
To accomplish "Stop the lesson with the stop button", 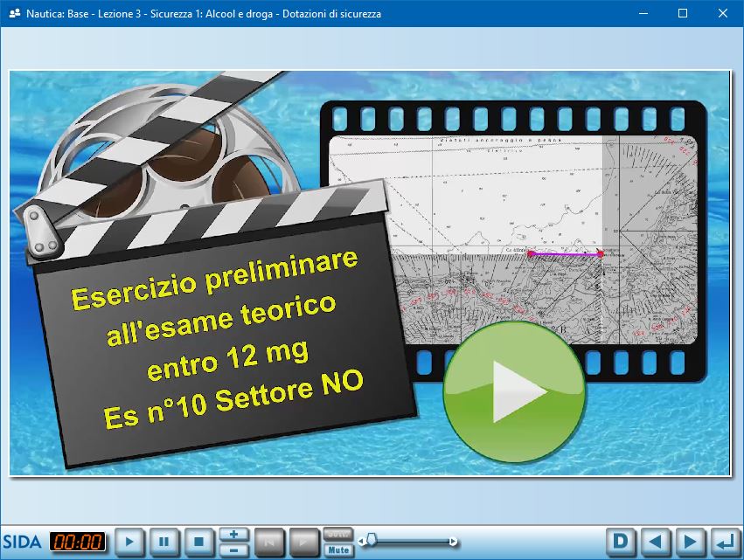I will tap(198, 542).
